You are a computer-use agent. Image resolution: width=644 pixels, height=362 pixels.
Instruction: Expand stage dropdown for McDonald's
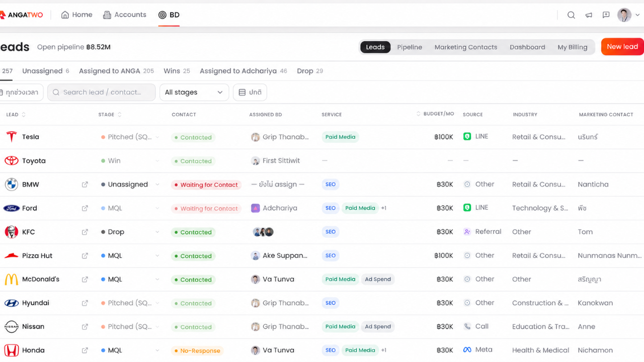point(157,280)
